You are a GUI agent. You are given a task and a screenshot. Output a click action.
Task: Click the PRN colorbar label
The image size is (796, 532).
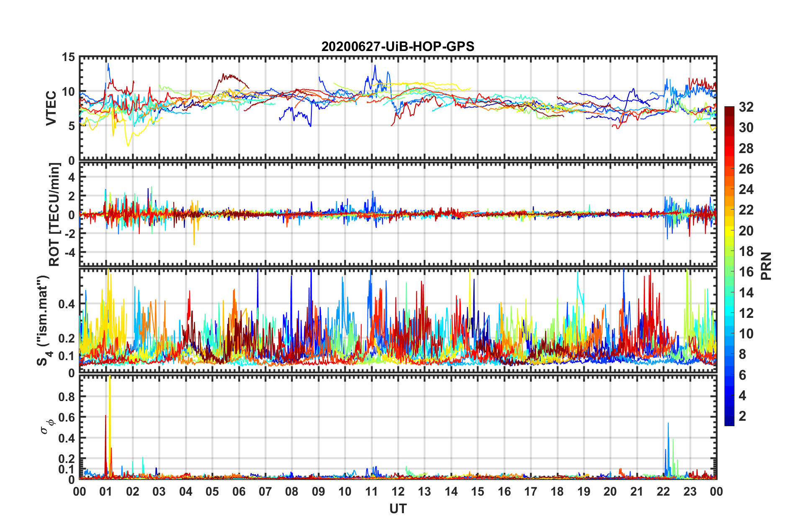tap(766, 266)
